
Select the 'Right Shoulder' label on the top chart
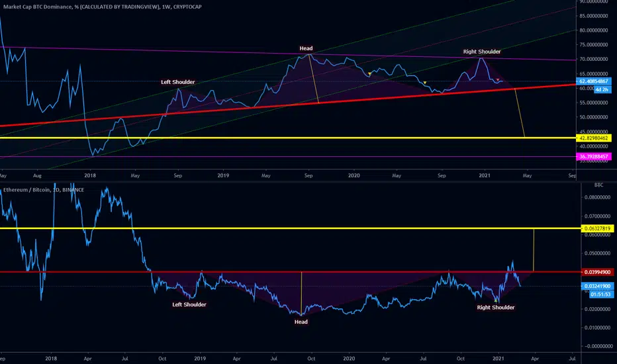click(482, 52)
